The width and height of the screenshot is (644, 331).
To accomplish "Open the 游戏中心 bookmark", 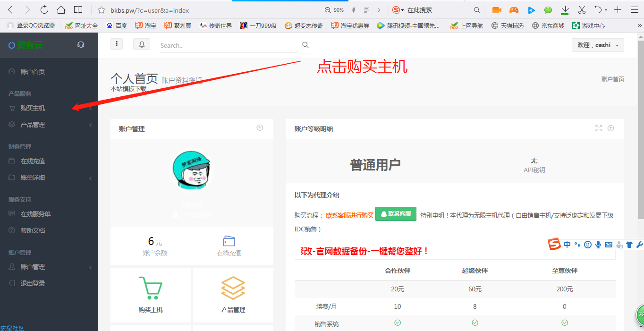I will click(588, 25).
